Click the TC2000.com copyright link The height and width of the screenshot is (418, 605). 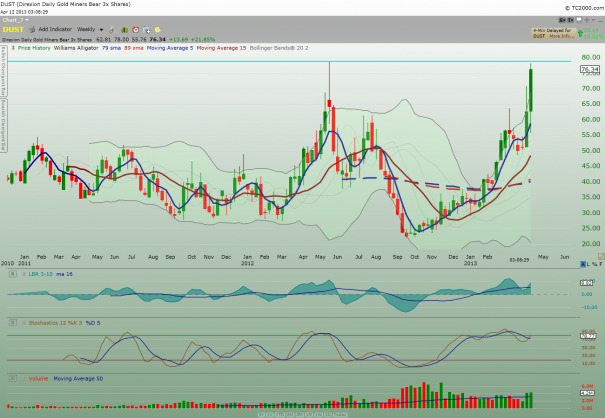point(585,8)
